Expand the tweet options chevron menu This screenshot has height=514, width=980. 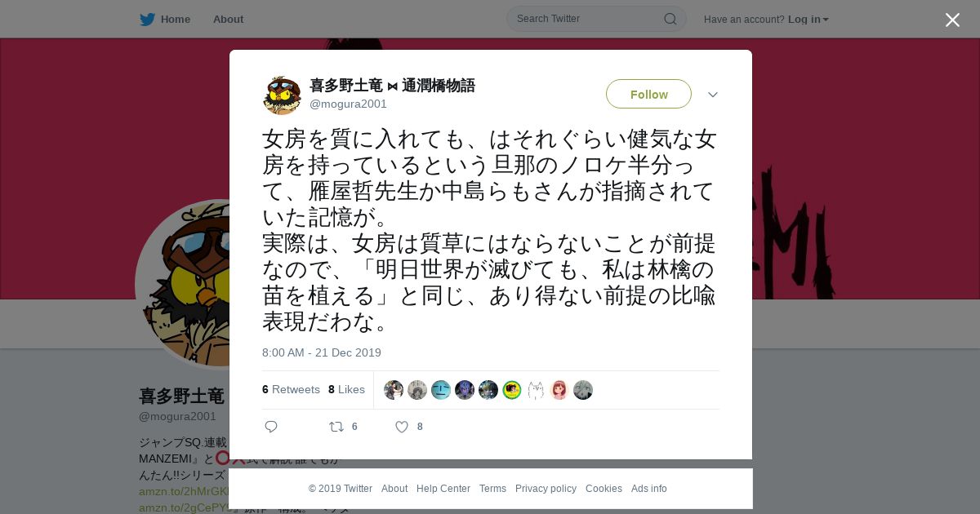[713, 95]
